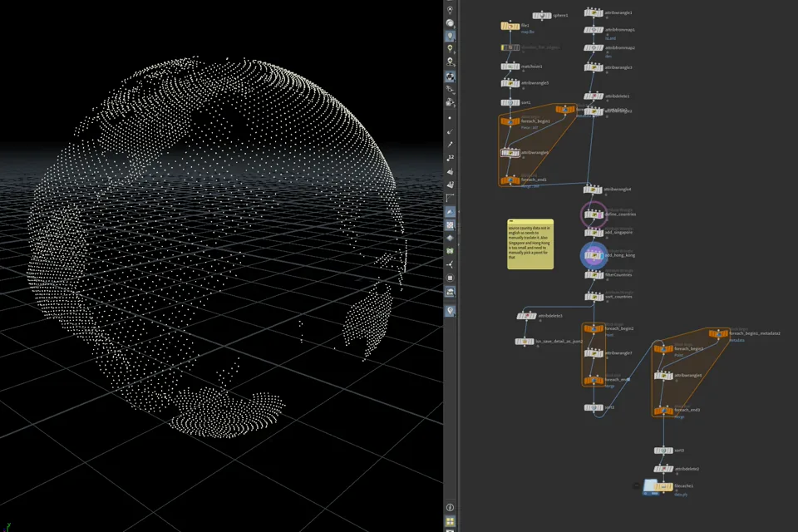Click the map.fbx label under file1

[x=528, y=32]
